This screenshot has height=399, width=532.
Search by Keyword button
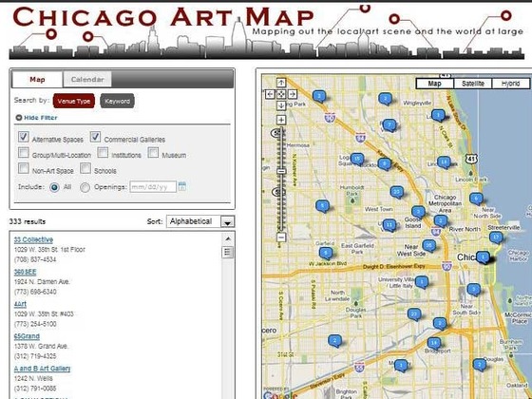pos(117,101)
